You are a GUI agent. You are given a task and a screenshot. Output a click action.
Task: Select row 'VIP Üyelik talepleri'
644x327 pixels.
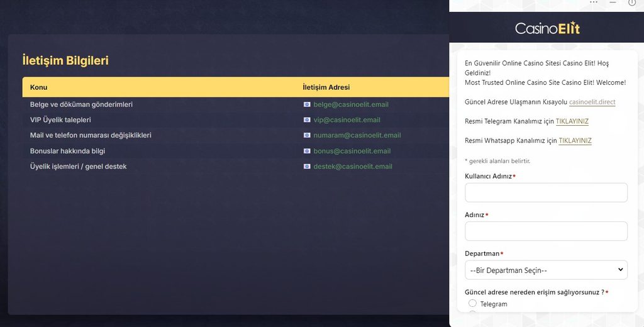pyautogui.click(x=236, y=120)
